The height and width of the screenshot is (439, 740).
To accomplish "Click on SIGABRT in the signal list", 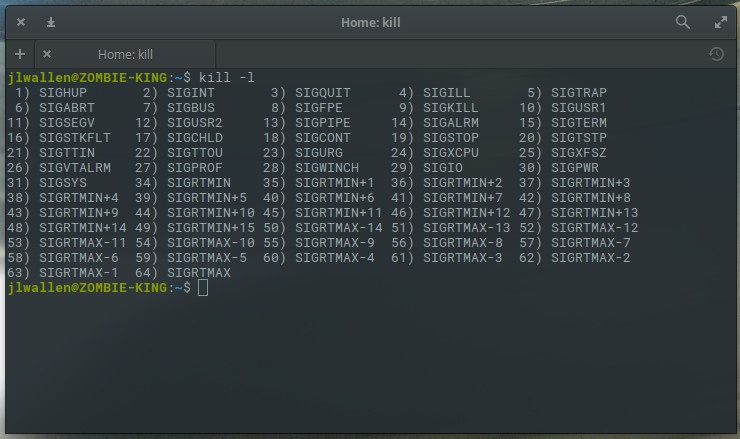I will [x=67, y=108].
